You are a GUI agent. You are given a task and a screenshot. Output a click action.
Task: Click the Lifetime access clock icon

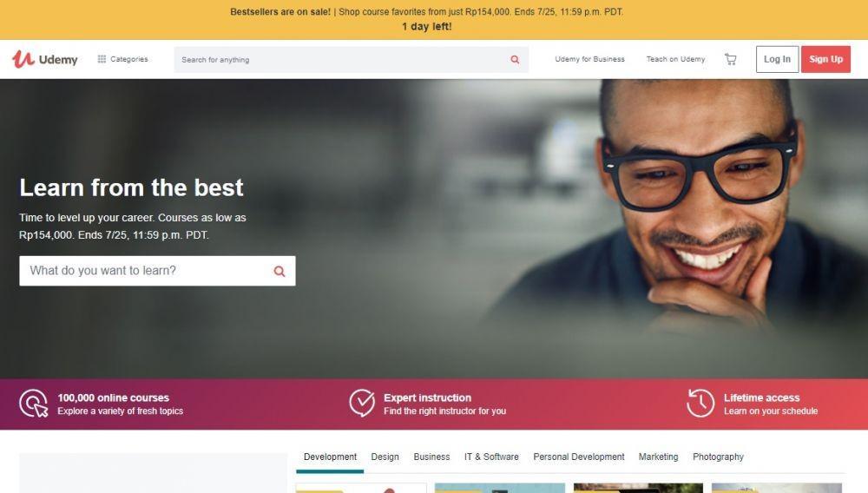[700, 403]
